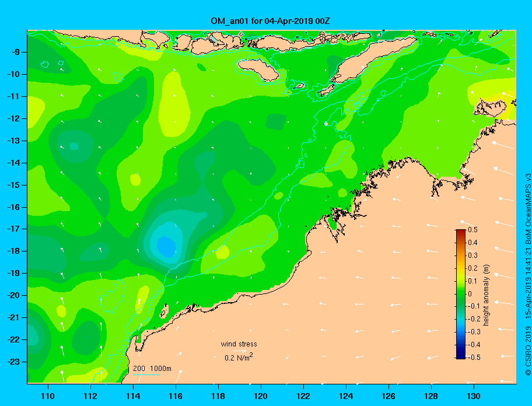532x406 pixels.
Task: Click the '110' longitude axis label
Action: click(48, 396)
